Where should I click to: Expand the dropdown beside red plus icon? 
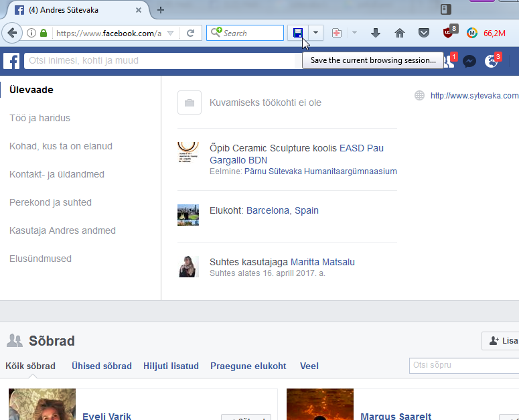pos(354,33)
